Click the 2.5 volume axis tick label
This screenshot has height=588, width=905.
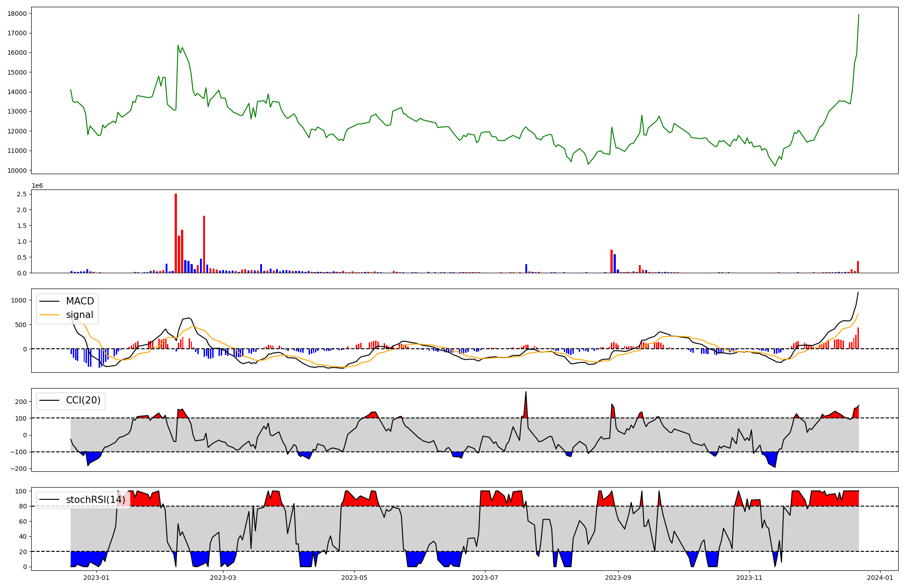tap(23, 194)
